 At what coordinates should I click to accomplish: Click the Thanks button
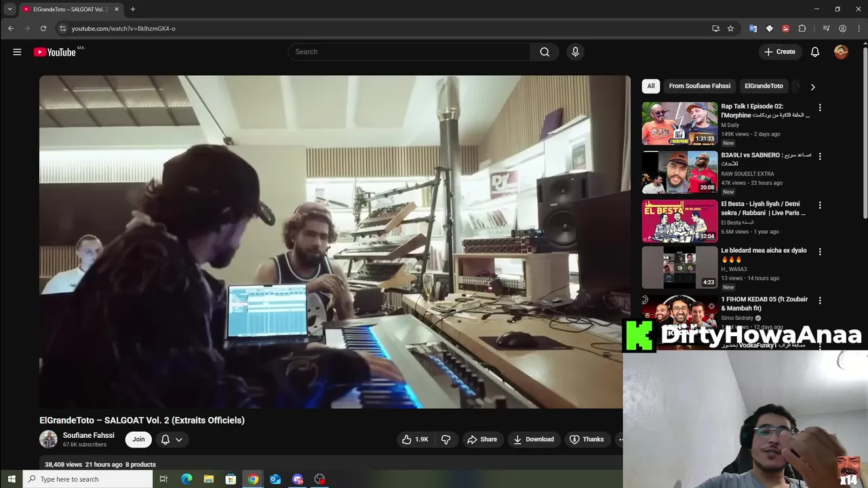click(x=587, y=439)
